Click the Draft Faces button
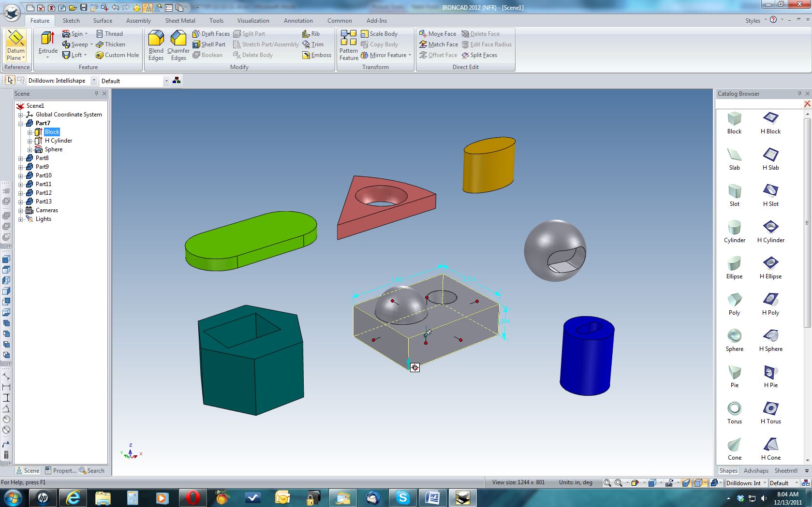 (211, 34)
